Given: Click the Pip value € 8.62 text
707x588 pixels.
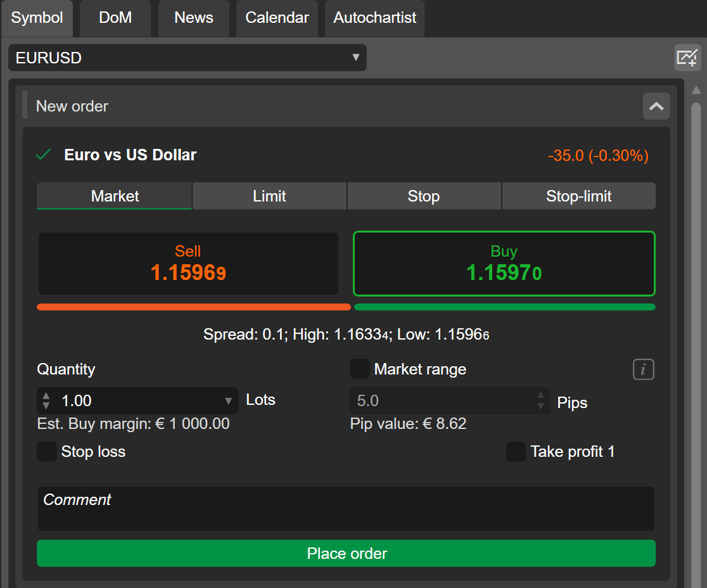Looking at the screenshot, I should click(409, 424).
